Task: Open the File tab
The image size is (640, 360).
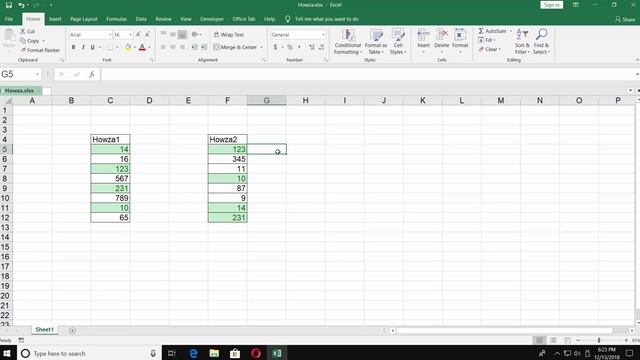Action: tap(9, 19)
